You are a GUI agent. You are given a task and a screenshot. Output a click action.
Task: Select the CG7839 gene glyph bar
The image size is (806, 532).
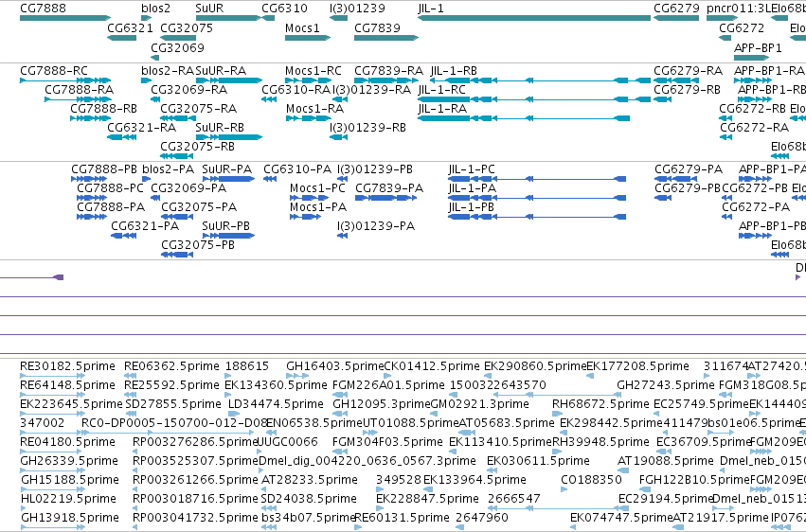(x=386, y=38)
